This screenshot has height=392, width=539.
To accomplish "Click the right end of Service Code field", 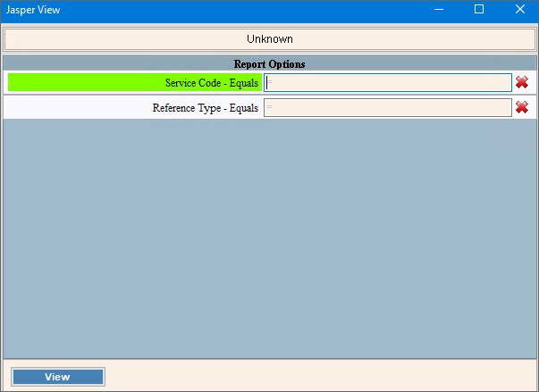I will [504, 82].
